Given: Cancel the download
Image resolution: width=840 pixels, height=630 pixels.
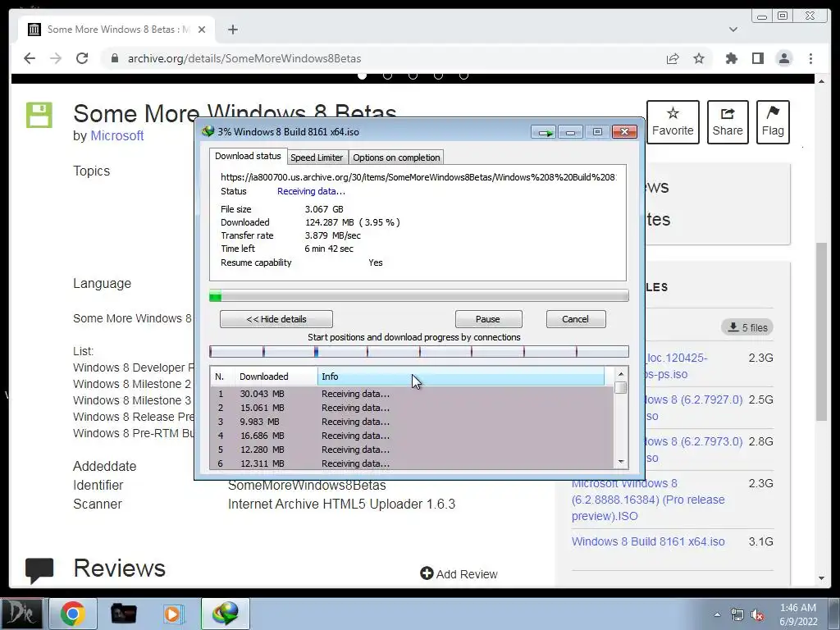Looking at the screenshot, I should tap(575, 319).
